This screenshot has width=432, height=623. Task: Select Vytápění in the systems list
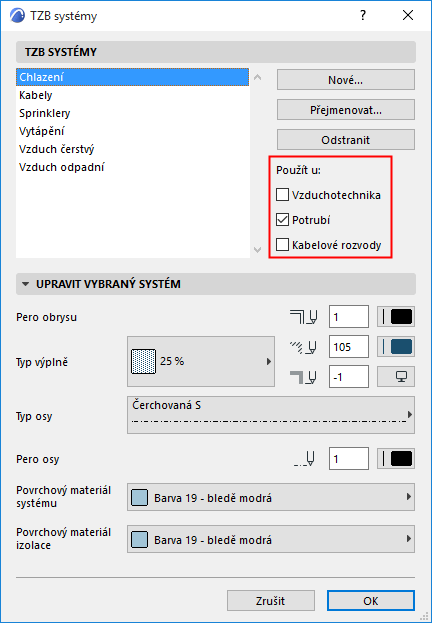[132, 131]
